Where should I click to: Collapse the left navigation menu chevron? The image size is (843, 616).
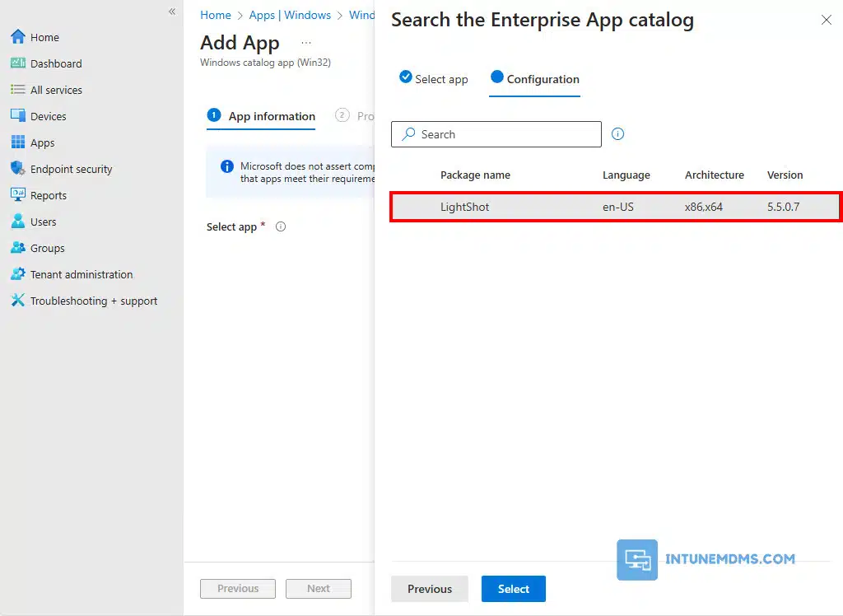172,12
